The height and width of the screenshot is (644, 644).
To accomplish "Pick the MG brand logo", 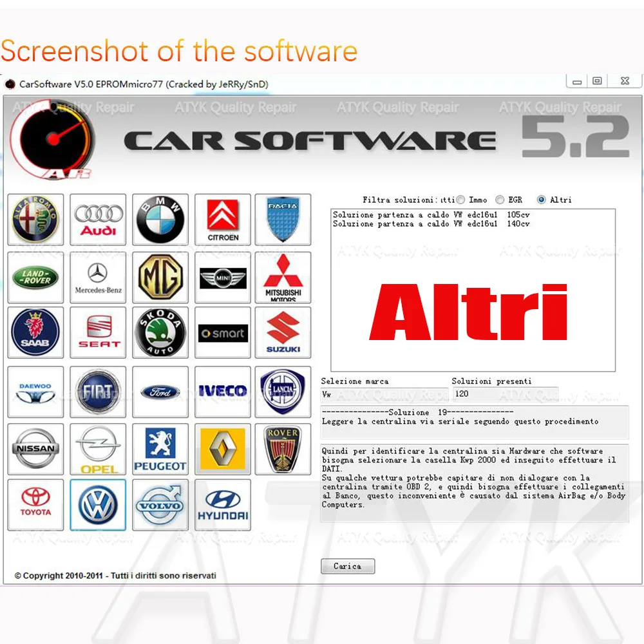I will click(x=160, y=278).
